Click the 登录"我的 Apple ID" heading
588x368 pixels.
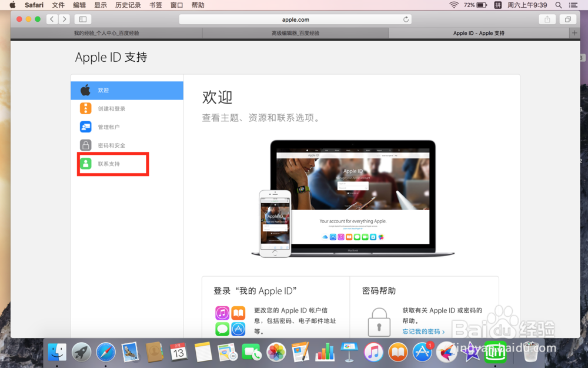pos(255,291)
